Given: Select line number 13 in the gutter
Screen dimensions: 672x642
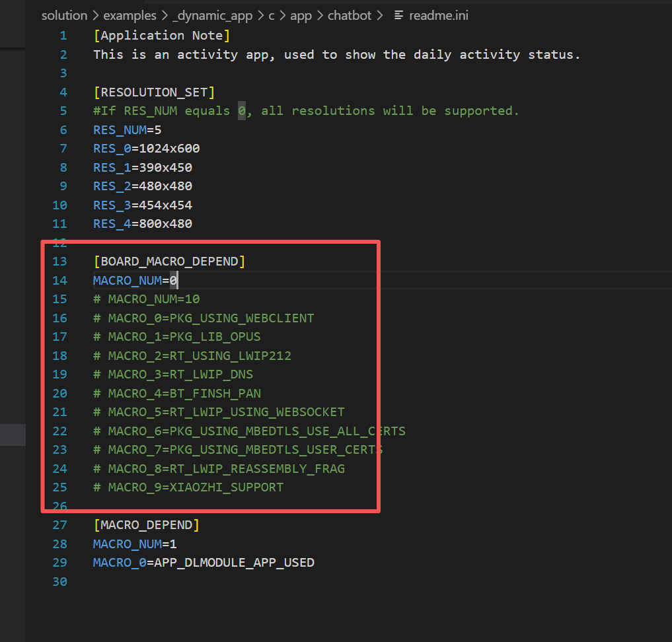Looking at the screenshot, I should click(x=59, y=262).
